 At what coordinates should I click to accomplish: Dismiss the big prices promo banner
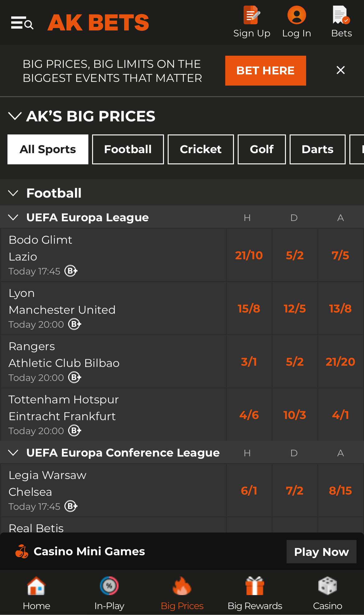coord(341,70)
